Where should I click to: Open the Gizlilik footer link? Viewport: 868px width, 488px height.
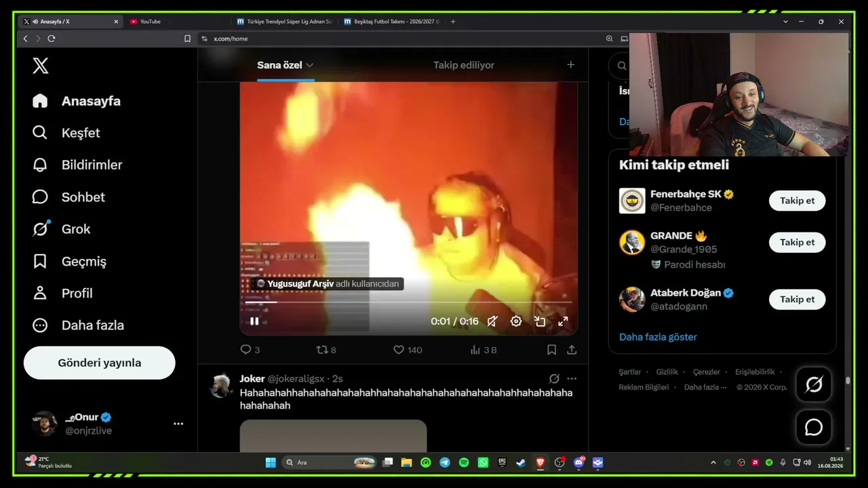tap(667, 372)
